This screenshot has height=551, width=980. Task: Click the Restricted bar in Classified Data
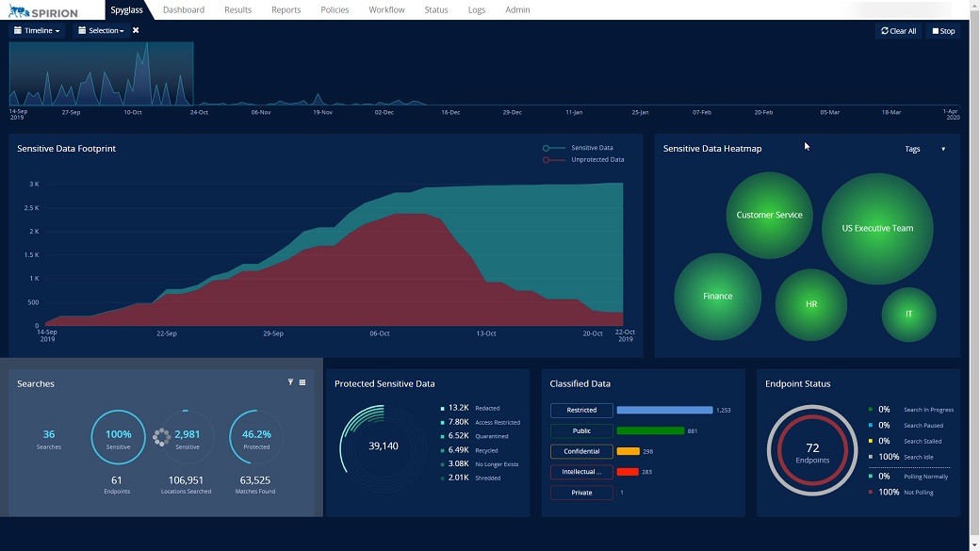tap(663, 410)
